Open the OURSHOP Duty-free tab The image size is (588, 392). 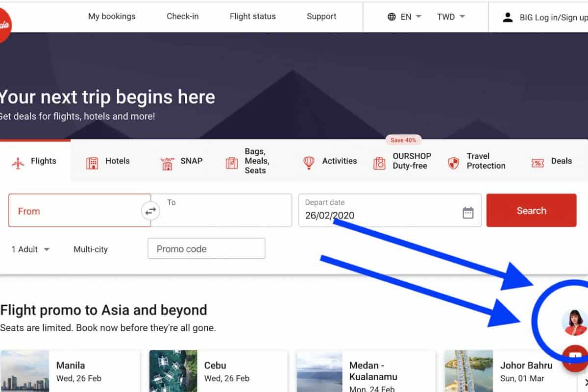click(402, 161)
